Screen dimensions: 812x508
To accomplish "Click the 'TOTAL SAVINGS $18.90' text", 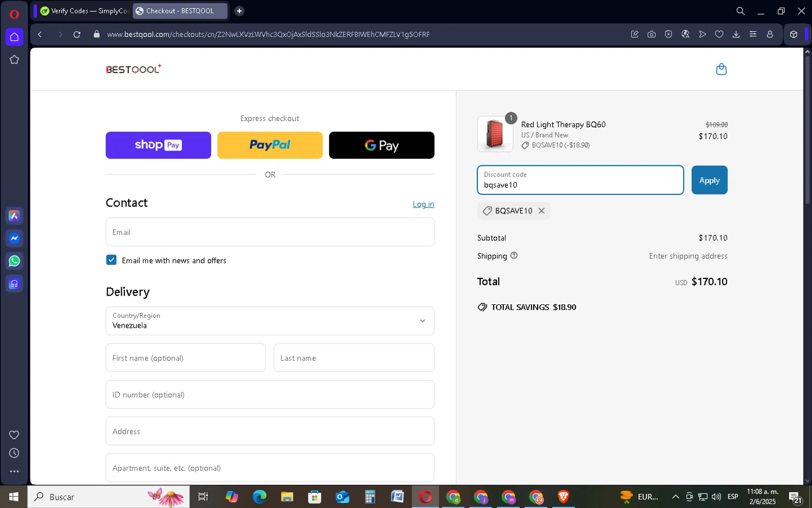I will [x=534, y=307].
